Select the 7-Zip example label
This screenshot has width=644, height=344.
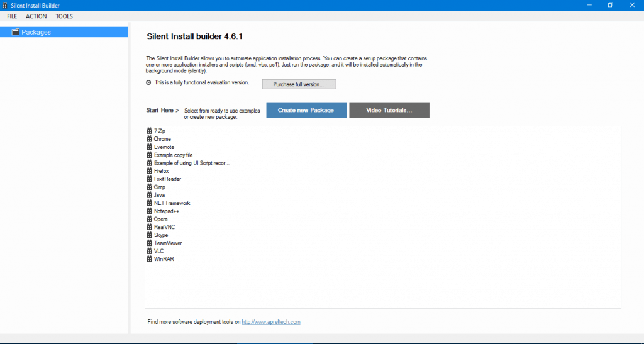pyautogui.click(x=160, y=131)
